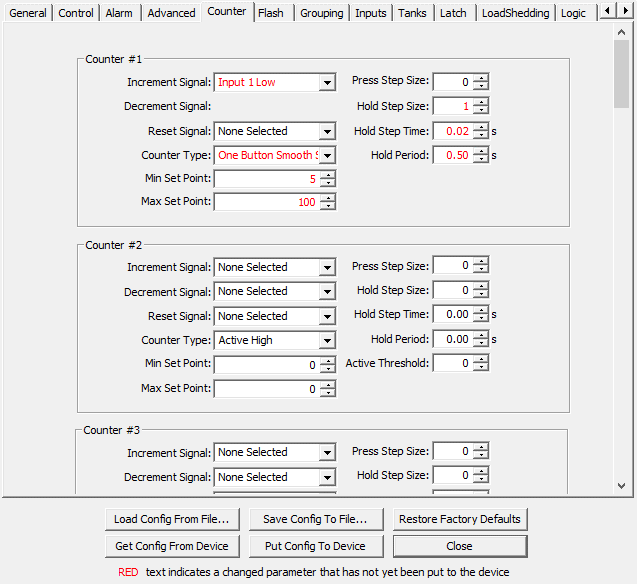637x584 pixels.
Task: Click Put Config To Device button
Action: (x=315, y=546)
